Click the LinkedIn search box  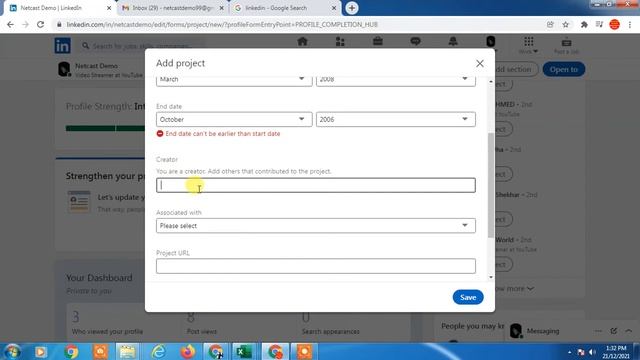141,46
